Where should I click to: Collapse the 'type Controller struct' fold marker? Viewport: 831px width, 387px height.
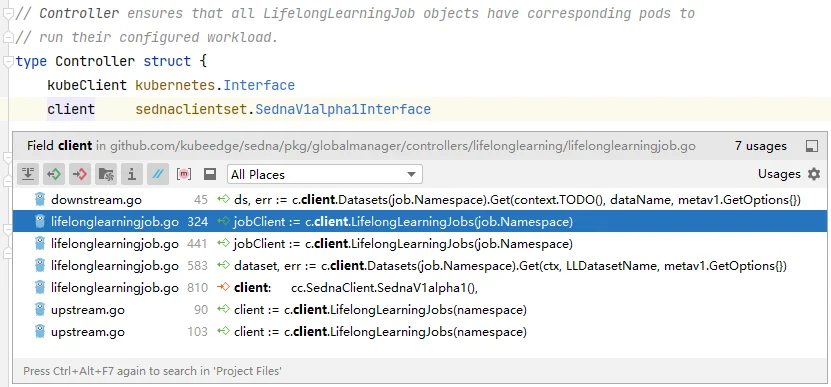point(7,61)
